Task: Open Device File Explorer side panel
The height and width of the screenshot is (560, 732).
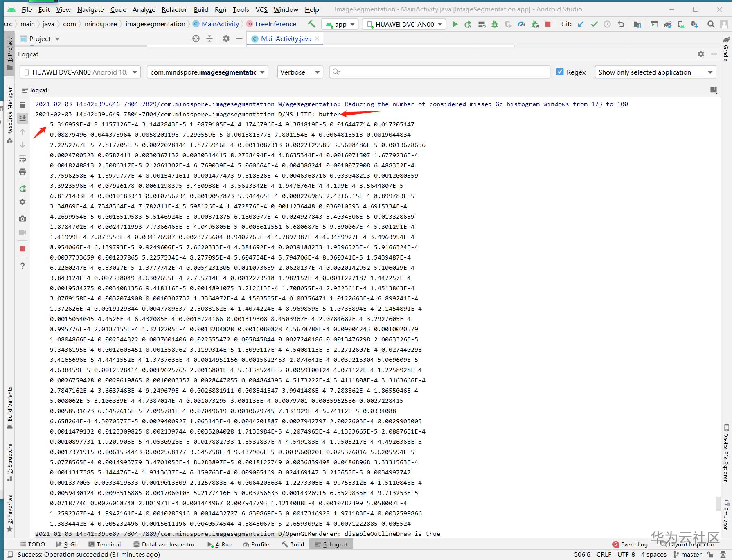Action: click(726, 453)
